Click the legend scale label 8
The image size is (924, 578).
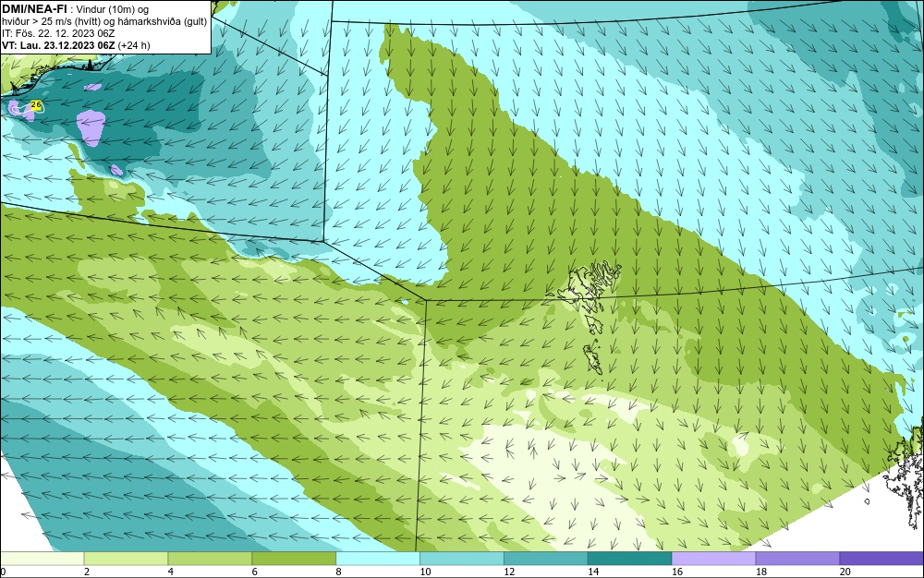tap(338, 572)
